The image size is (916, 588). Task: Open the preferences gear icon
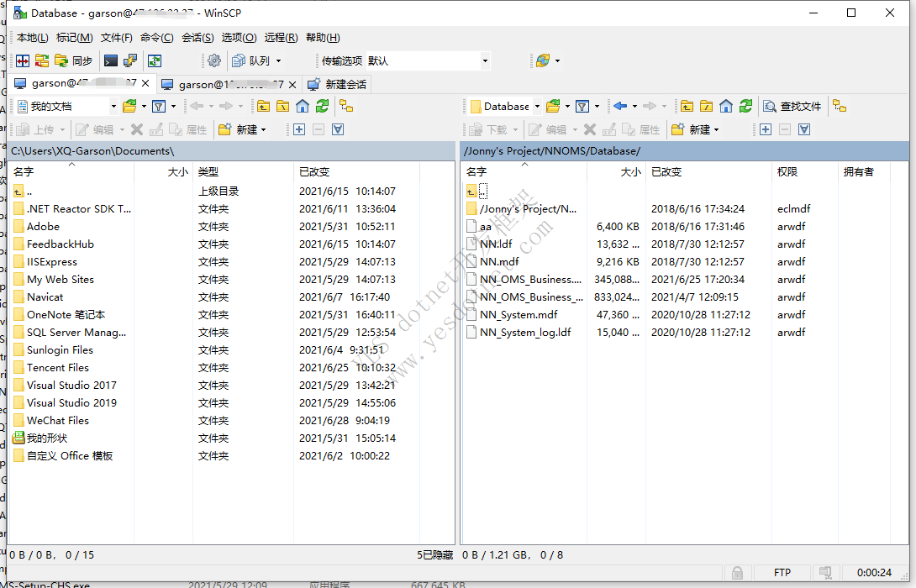click(x=214, y=60)
